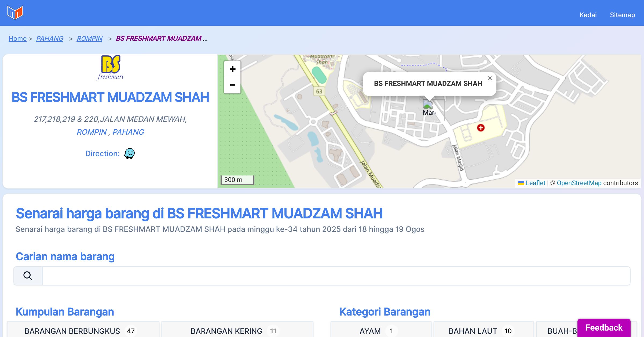Click the red hospital map icon
This screenshot has width=644, height=337.
click(x=481, y=128)
